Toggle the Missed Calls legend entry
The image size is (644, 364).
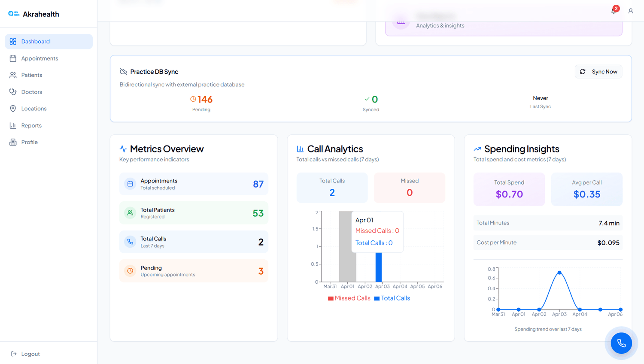(349, 298)
